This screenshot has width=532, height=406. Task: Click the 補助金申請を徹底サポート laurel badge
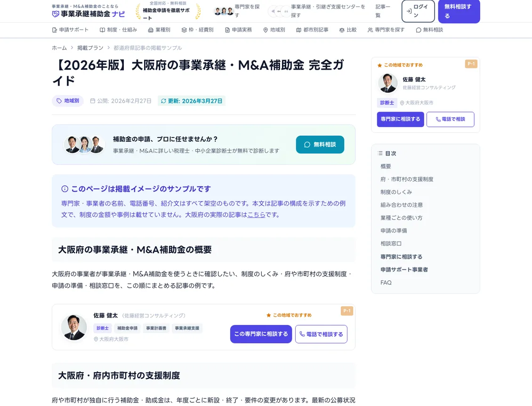168,11
